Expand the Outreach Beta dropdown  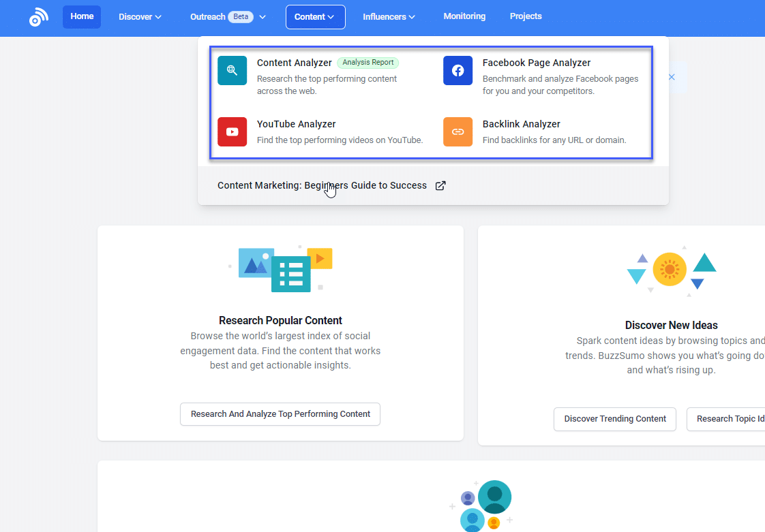228,16
